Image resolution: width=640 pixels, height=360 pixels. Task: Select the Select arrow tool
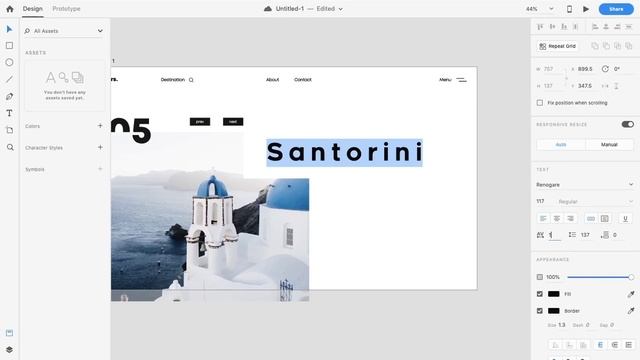coord(9,29)
